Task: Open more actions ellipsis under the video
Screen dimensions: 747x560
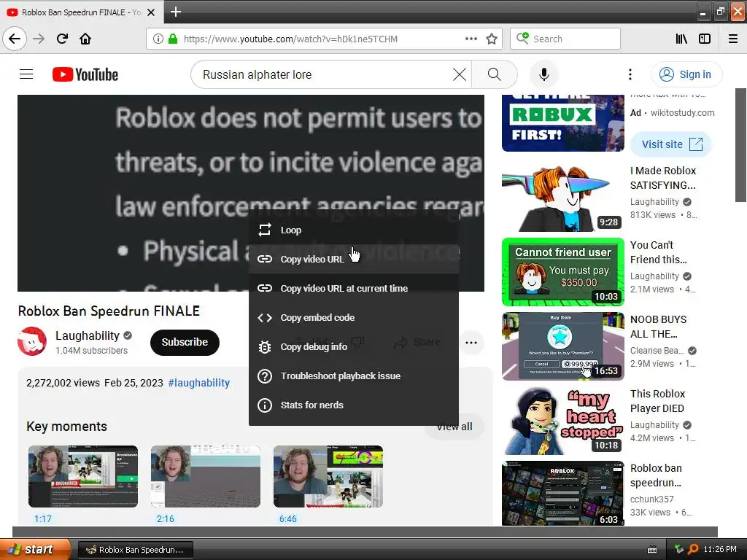Action: pyautogui.click(x=471, y=343)
